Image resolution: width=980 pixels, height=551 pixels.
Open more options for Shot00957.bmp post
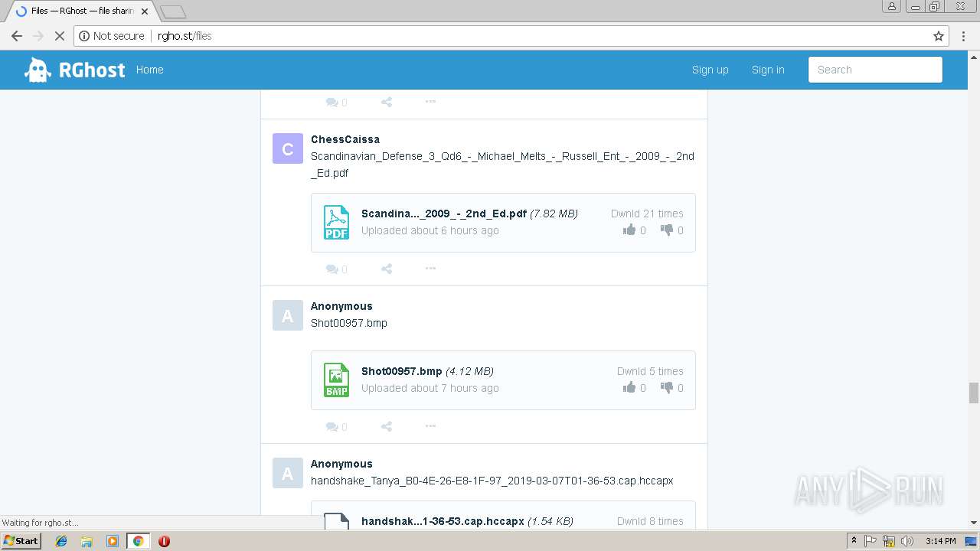click(430, 426)
